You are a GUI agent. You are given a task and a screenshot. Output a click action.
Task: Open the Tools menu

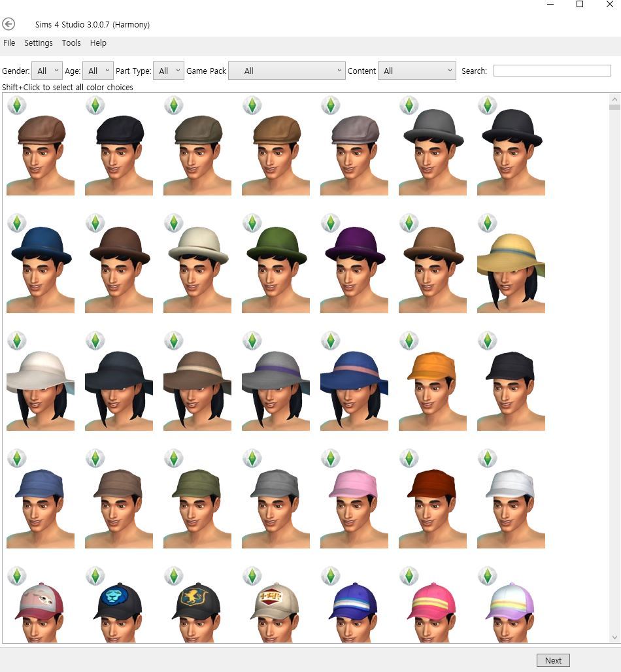point(71,43)
